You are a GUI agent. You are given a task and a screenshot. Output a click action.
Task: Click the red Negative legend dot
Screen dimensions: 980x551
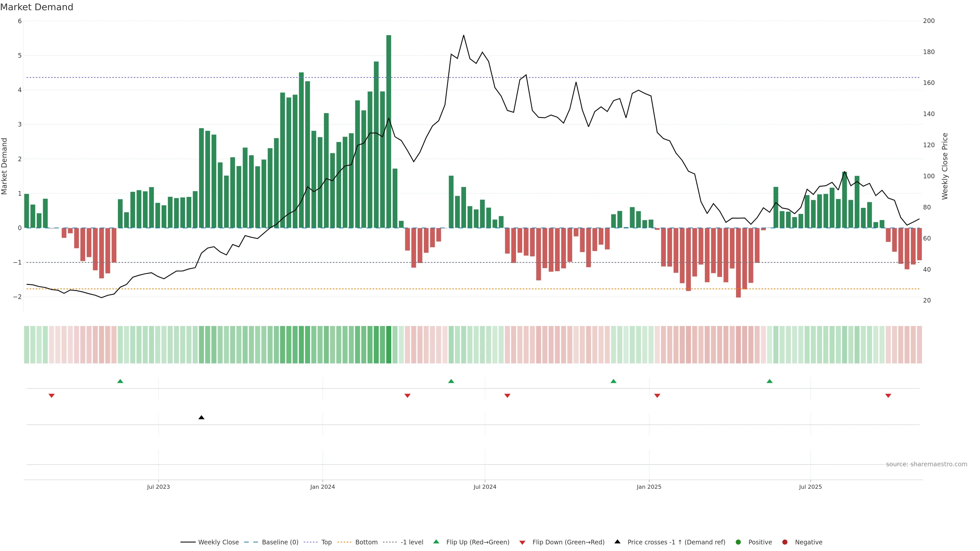pos(785,542)
